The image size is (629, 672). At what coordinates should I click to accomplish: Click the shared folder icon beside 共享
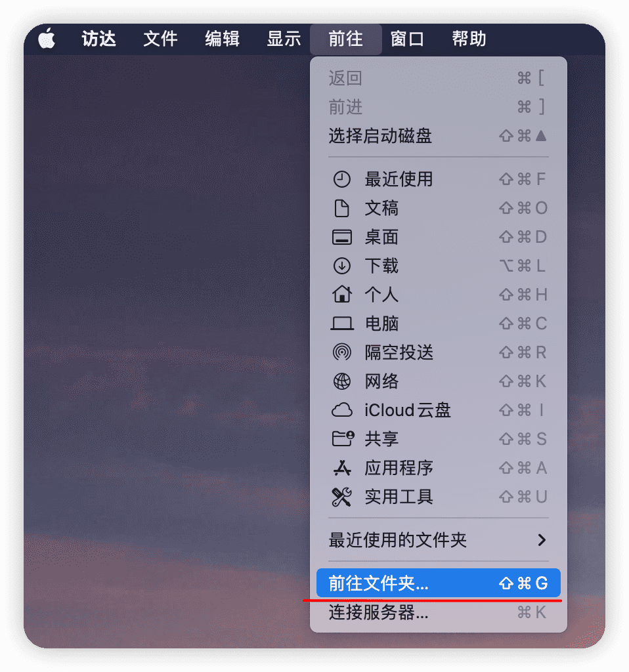343,439
